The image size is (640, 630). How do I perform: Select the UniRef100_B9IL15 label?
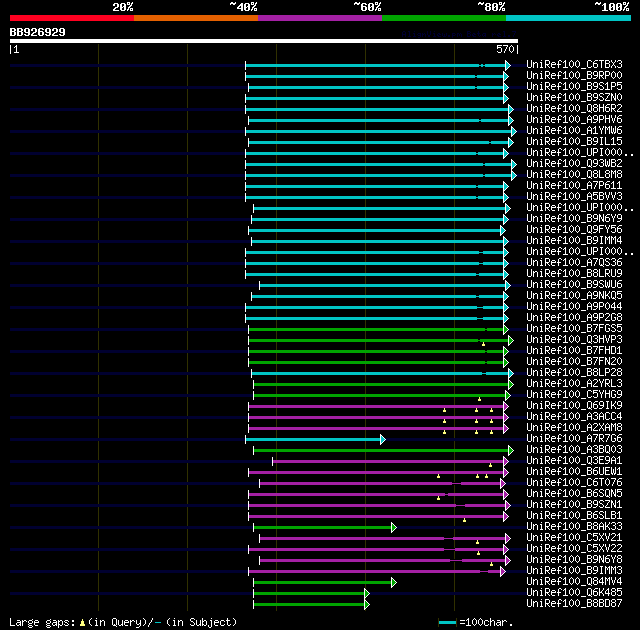(x=574, y=142)
